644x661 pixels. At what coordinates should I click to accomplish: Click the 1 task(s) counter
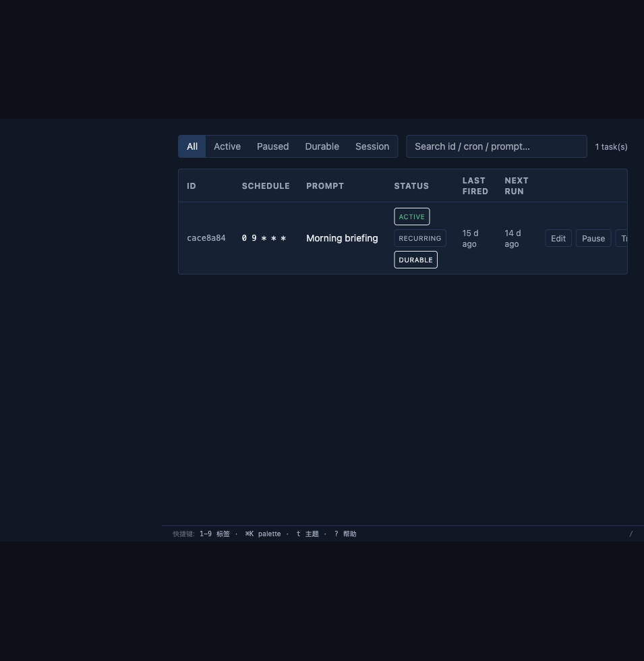click(x=611, y=147)
